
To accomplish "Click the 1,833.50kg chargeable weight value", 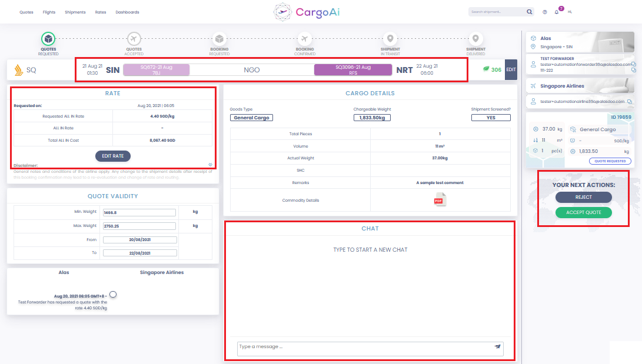I will coord(372,118).
